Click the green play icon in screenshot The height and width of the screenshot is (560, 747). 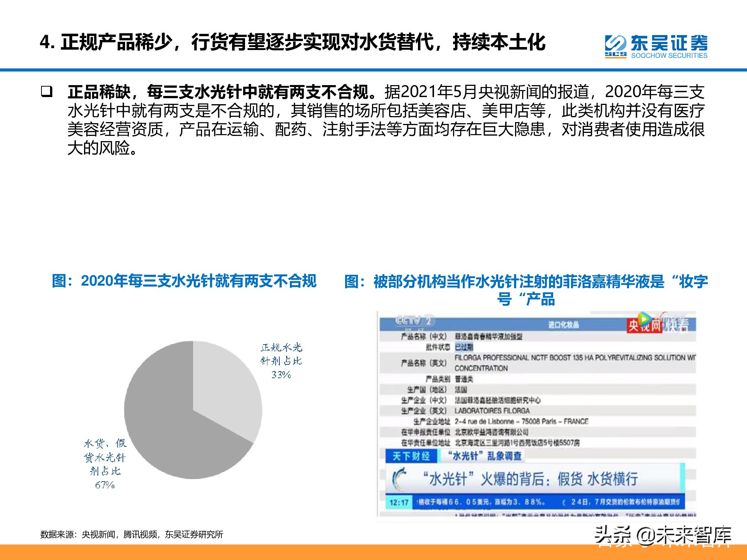click(x=644, y=318)
